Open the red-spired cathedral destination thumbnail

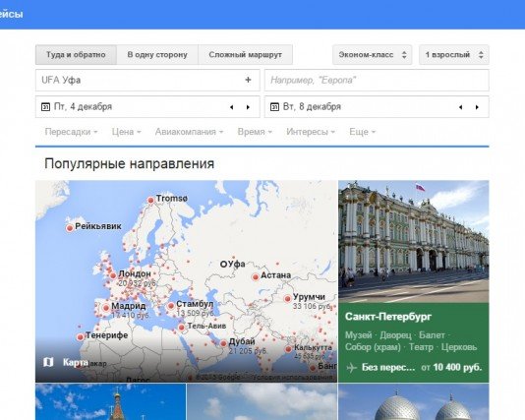pyautogui.click(x=110, y=402)
